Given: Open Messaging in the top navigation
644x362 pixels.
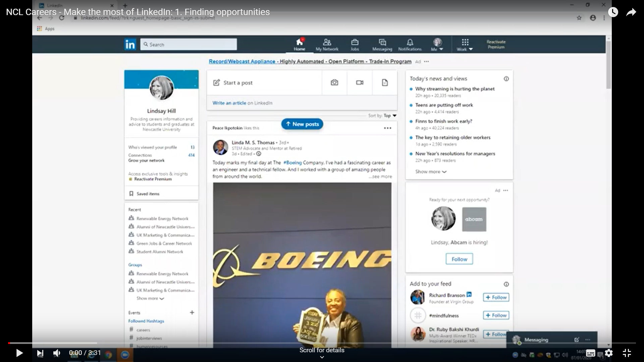Looking at the screenshot, I should coord(382,44).
